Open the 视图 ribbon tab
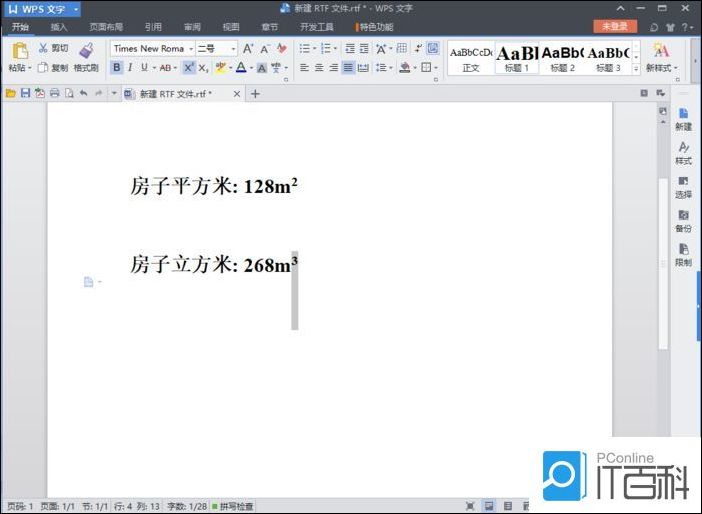The width and height of the screenshot is (702, 514). (231, 27)
